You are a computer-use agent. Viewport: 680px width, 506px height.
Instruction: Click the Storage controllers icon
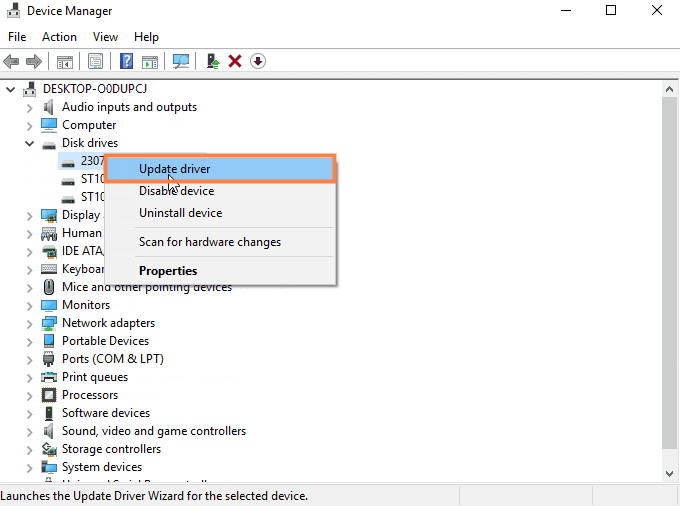(49, 449)
